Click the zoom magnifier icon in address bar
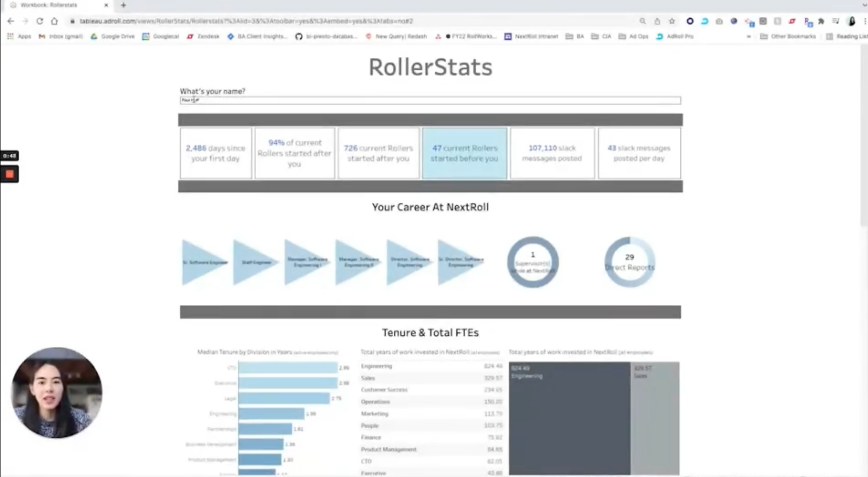 pos(642,21)
